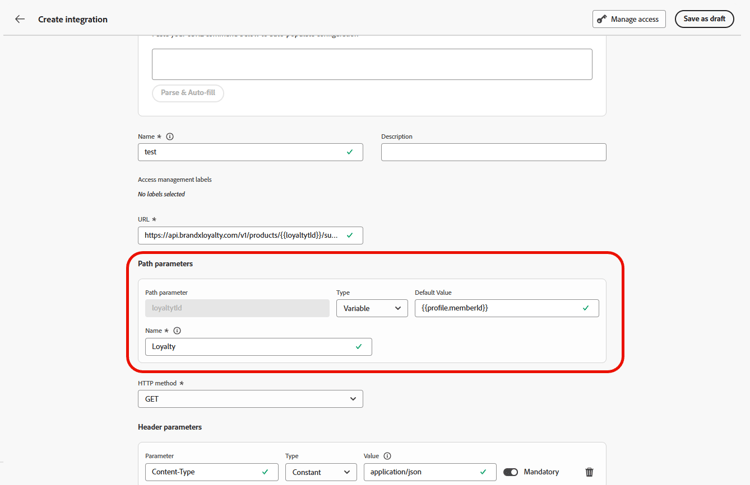
Task: Click the Access management labels text
Action: click(x=175, y=179)
